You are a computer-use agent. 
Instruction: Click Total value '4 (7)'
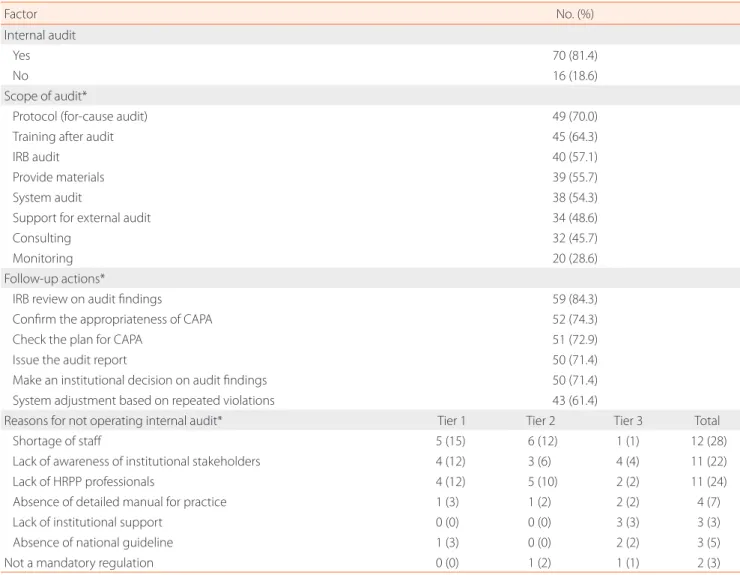pyautogui.click(x=709, y=502)
